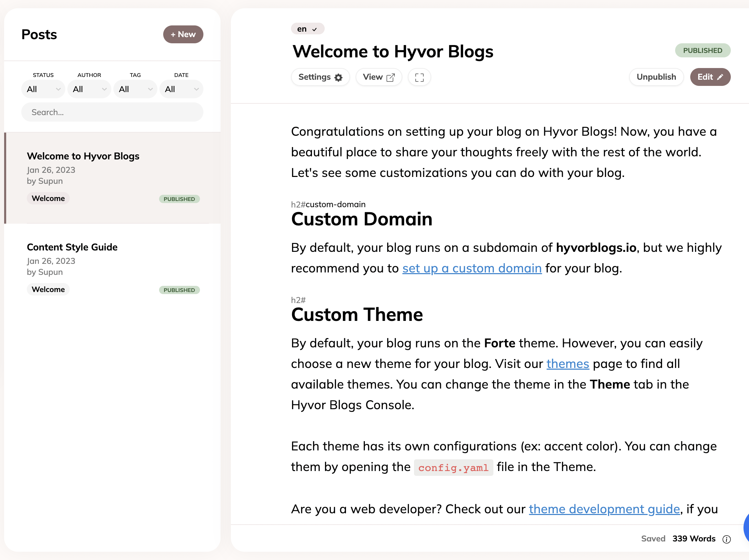Select the Welcome to Hyvor Blogs post
Viewport: 749px width, 560px height.
pos(83,156)
